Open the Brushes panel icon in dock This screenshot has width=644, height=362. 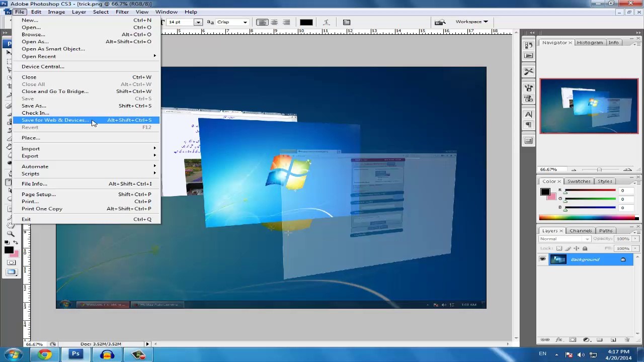pyautogui.click(x=528, y=88)
